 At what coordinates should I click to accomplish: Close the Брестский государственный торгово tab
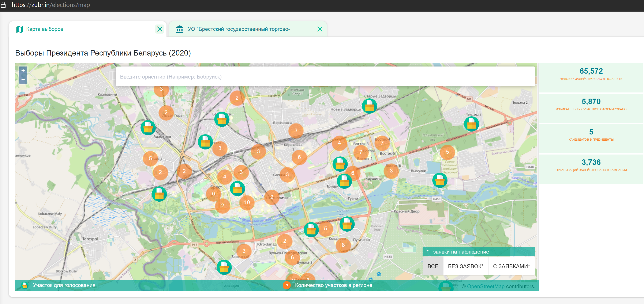(x=320, y=29)
